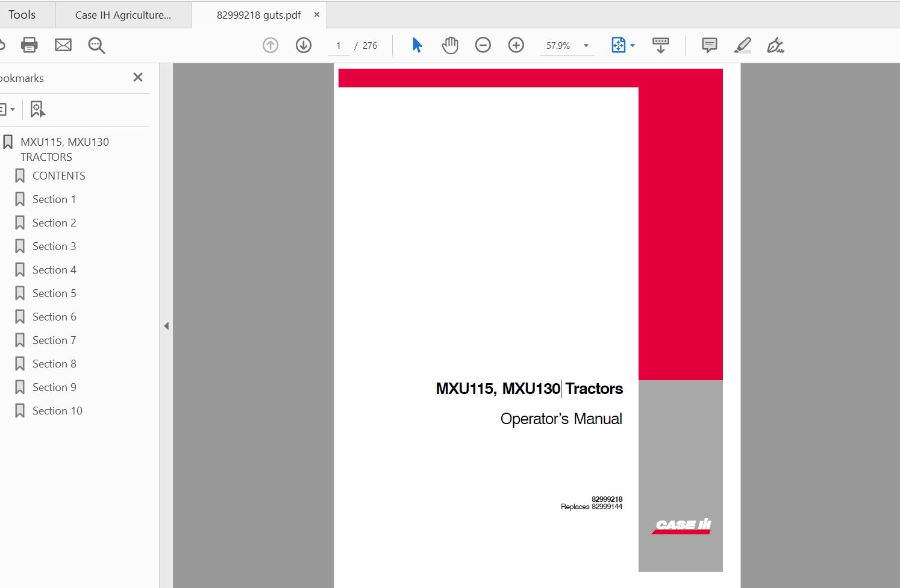Click the Print icon
Screen dimensions: 900x588
point(29,45)
